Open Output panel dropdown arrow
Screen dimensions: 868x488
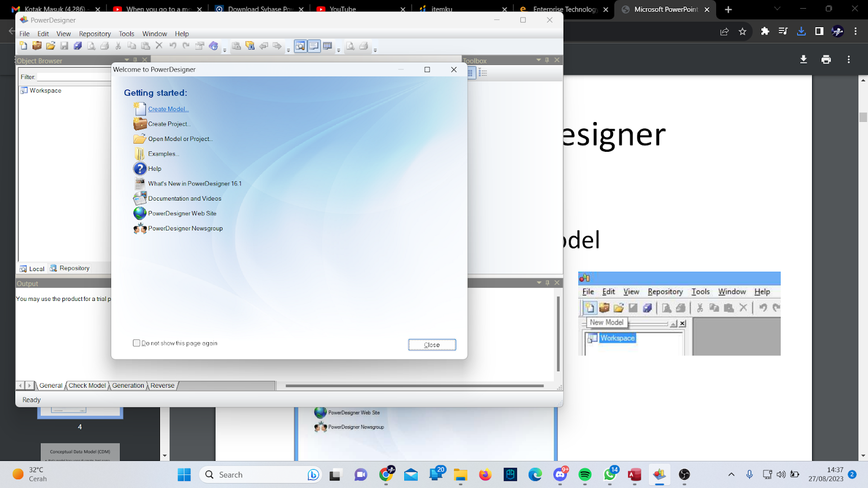coord(539,282)
